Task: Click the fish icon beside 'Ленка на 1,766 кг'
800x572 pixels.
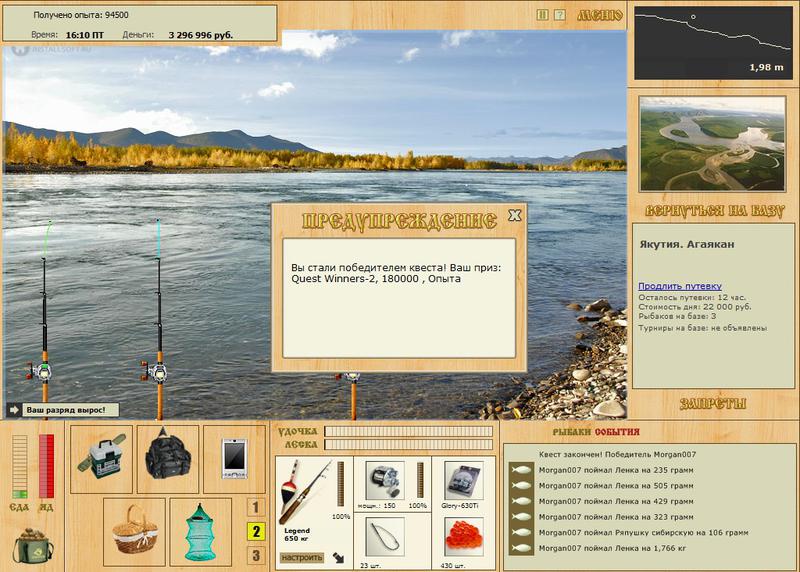Action: [x=522, y=549]
